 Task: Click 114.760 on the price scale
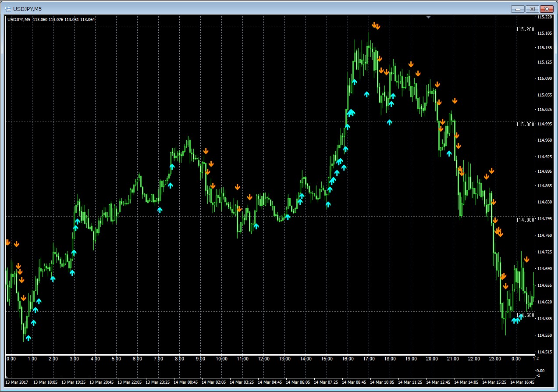pyautogui.click(x=545, y=235)
